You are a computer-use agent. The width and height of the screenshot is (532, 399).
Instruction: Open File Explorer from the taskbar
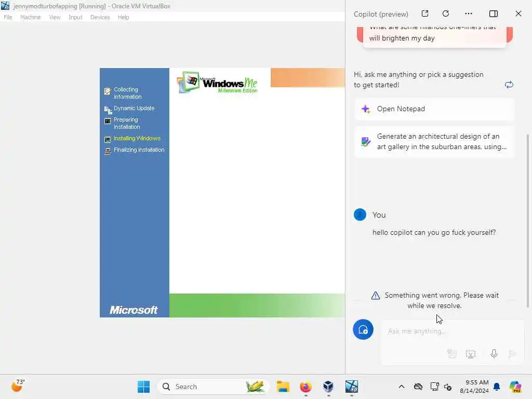(x=283, y=387)
